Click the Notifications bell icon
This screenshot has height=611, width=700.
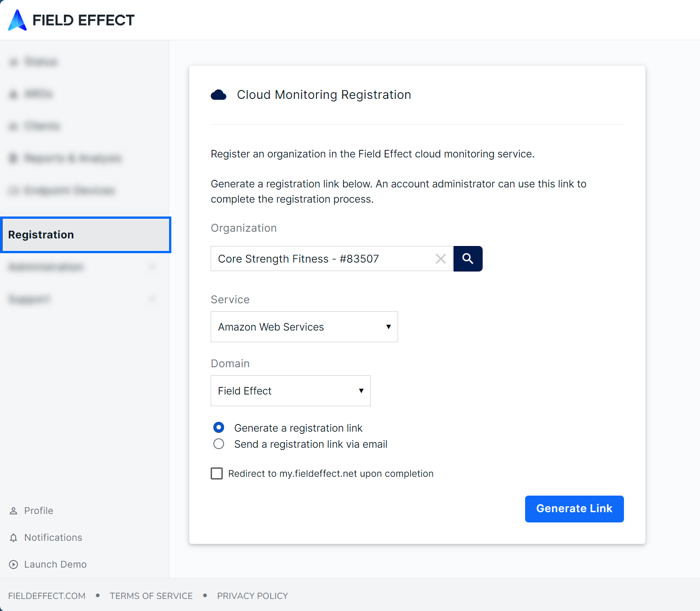click(13, 538)
